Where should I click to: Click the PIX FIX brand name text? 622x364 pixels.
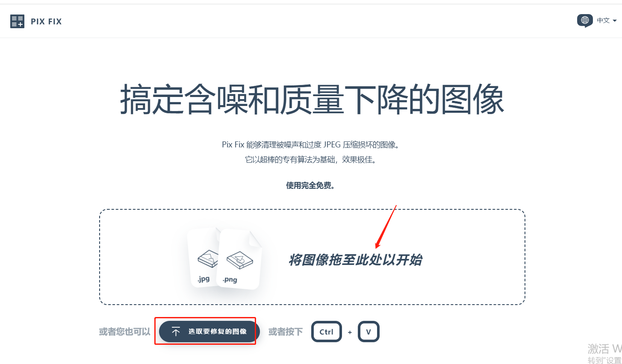pyautogui.click(x=46, y=21)
